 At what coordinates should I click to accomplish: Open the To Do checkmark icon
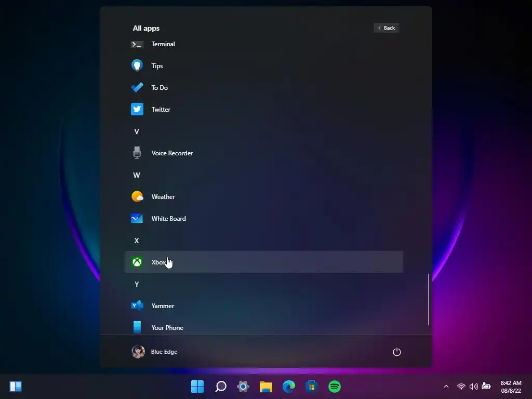tap(137, 87)
